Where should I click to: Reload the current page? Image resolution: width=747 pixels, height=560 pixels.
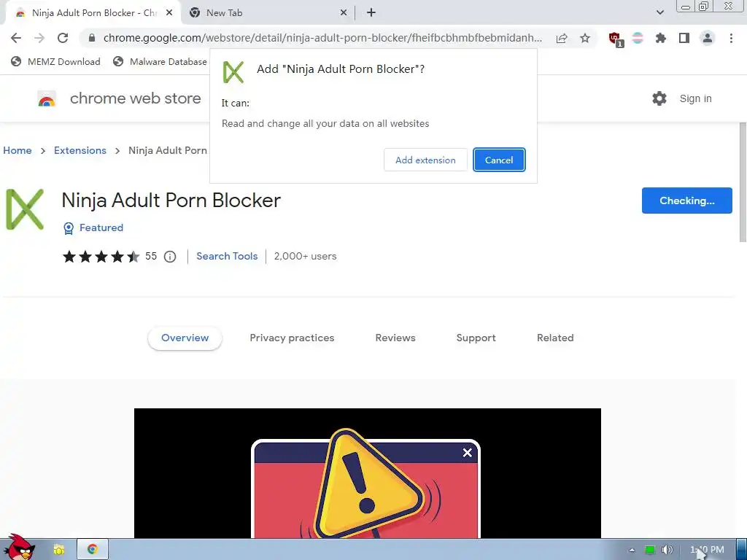coord(63,38)
